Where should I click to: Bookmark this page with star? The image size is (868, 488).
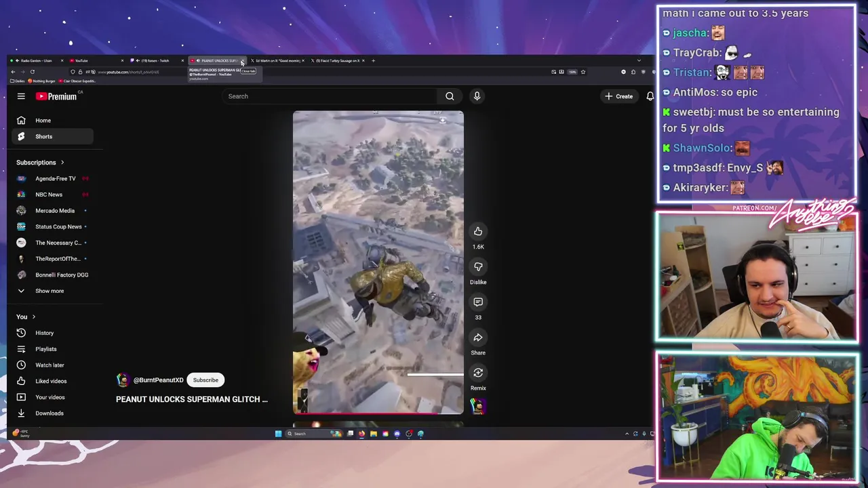pyautogui.click(x=583, y=72)
